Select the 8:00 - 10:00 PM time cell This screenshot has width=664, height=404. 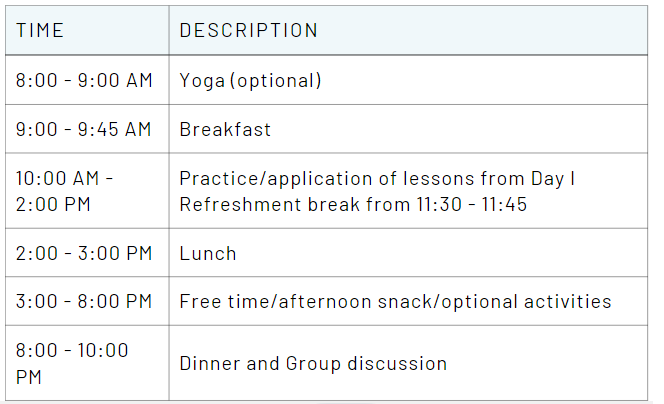tap(72, 363)
